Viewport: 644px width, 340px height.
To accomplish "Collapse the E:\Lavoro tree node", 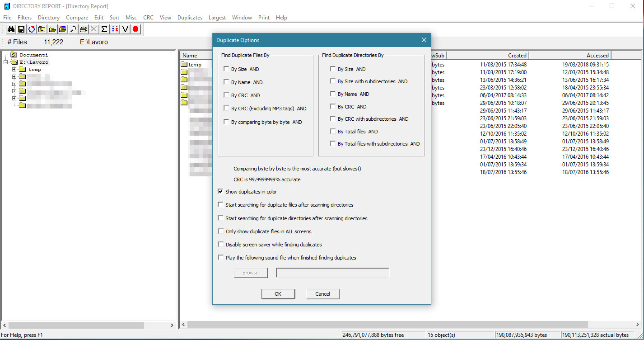I will point(6,62).
